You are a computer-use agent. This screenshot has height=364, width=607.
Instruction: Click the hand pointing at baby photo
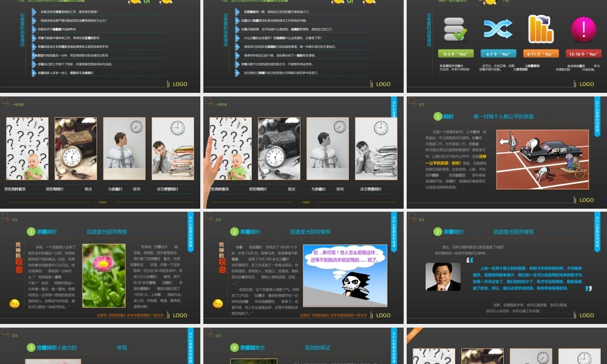(212, 170)
